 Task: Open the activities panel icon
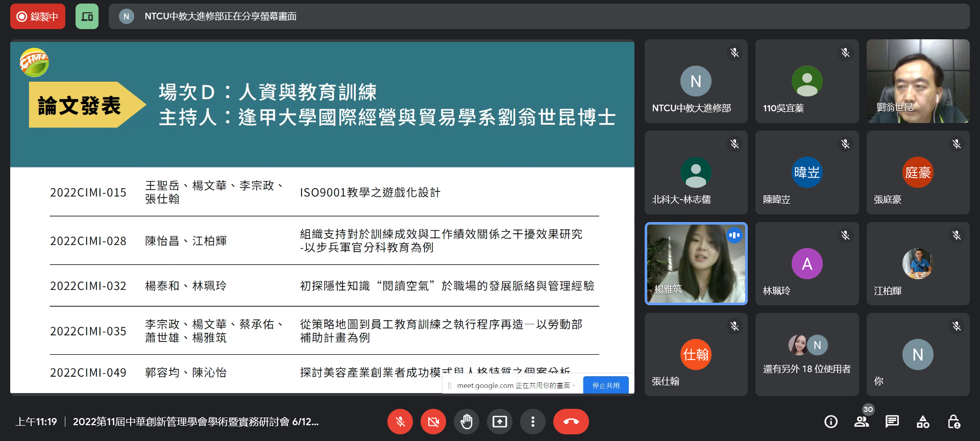pyautogui.click(x=923, y=422)
